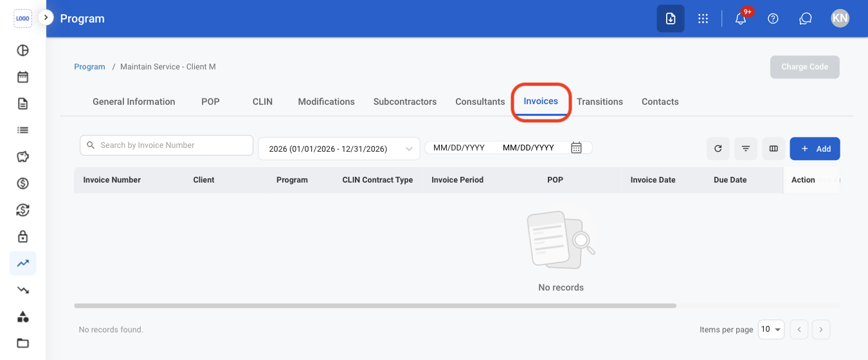Switch to the Subcontractors tab
868x360 pixels.
pos(405,102)
